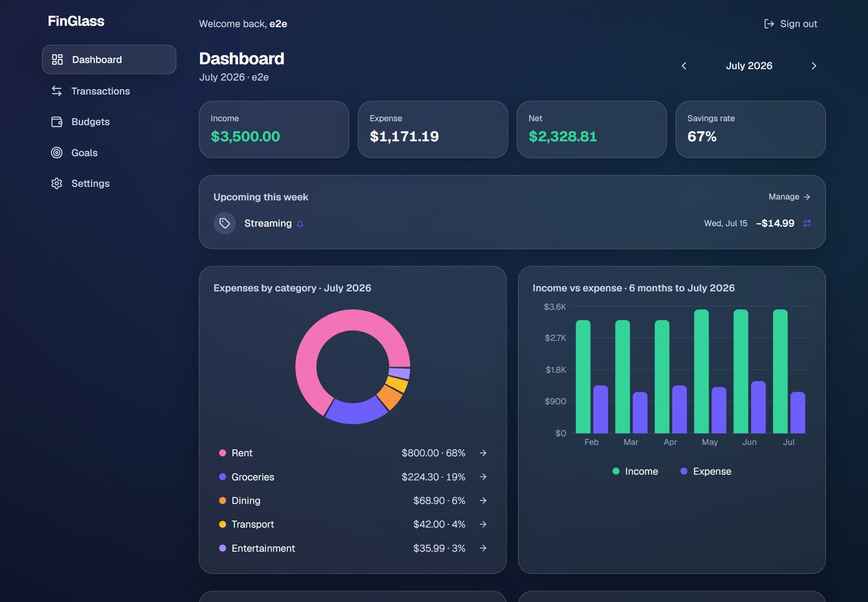Screen dimensions: 868x602
Task: Click the Streaming upcoming payment row
Action: (x=512, y=223)
